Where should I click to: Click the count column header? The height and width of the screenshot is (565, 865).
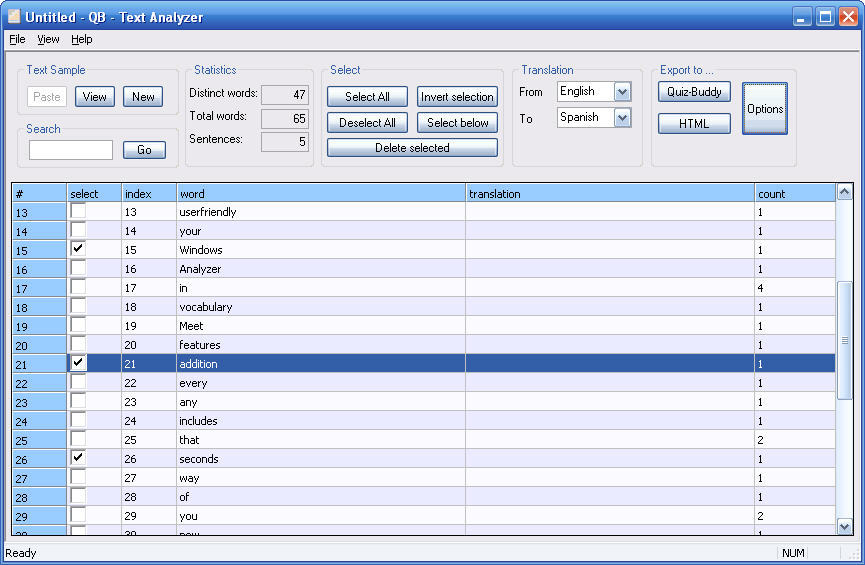pos(795,193)
